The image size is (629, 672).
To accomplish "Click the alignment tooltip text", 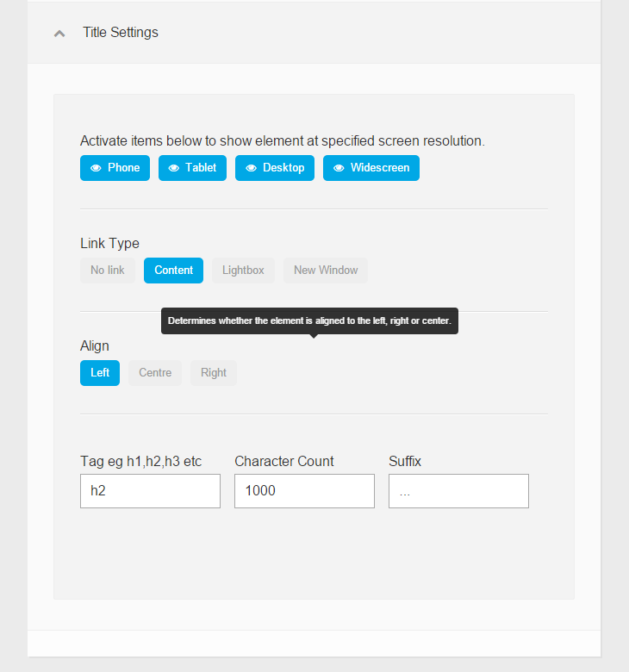I will (x=309, y=320).
